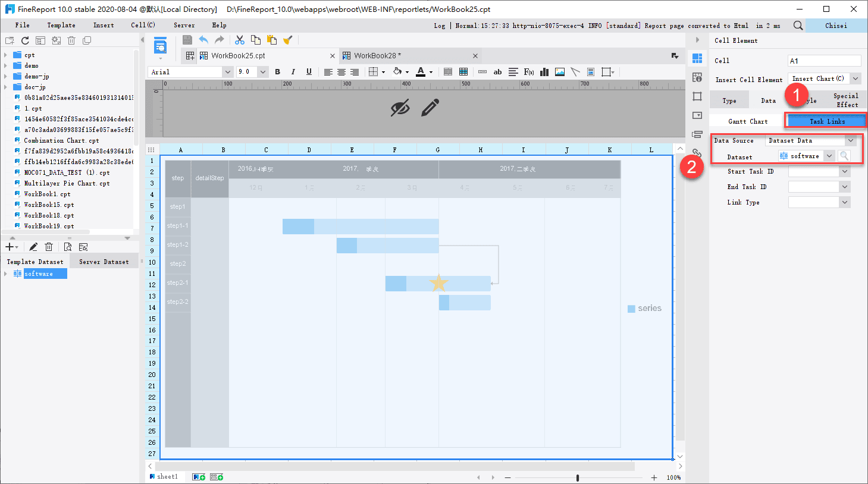Open the font size dropdown
The image size is (868, 484).
click(262, 71)
